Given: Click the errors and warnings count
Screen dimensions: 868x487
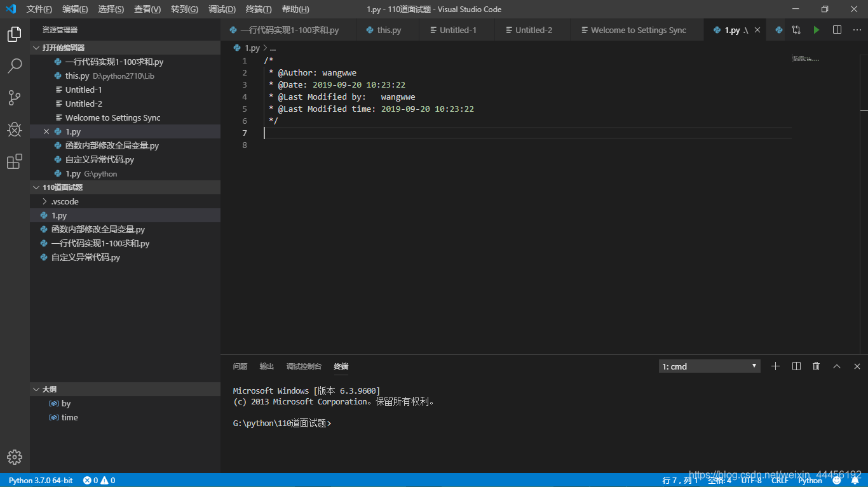Looking at the screenshot, I should tap(99, 481).
